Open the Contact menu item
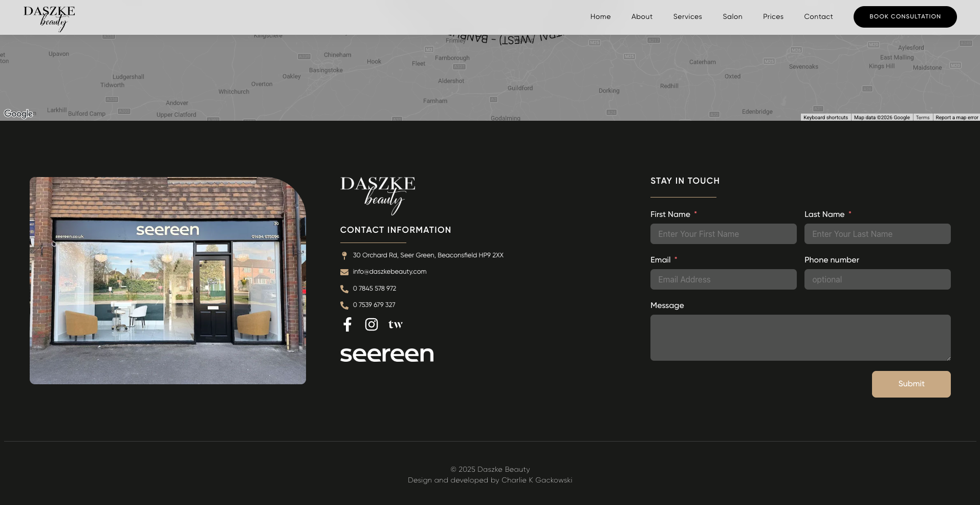Image resolution: width=980 pixels, height=505 pixels. [818, 16]
